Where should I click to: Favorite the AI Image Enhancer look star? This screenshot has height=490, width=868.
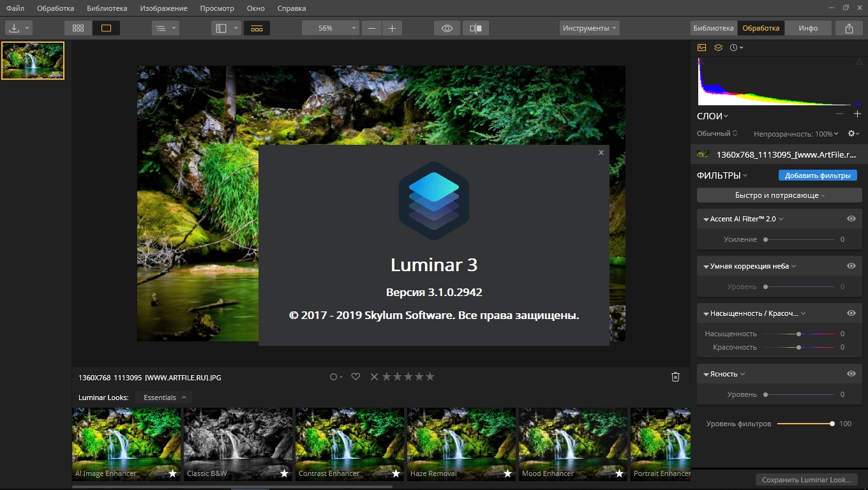pyautogui.click(x=172, y=473)
